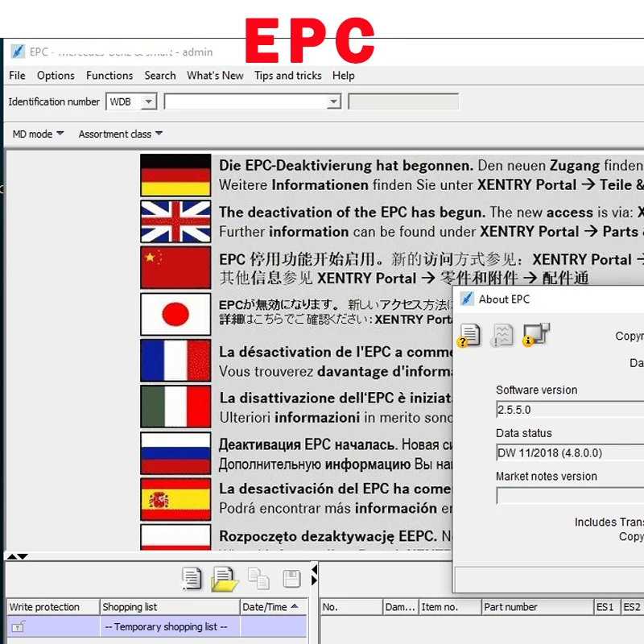Viewport: 644px width, 644px height.
Task: Click the greyed field beside identification number
Action: pyautogui.click(x=403, y=101)
